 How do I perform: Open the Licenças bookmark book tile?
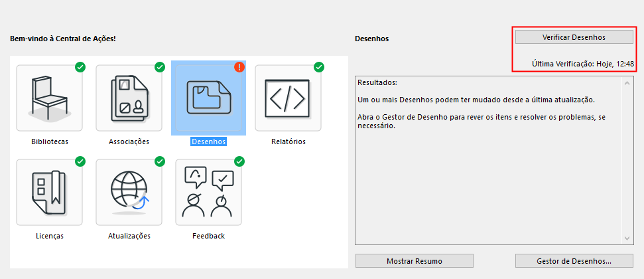pyautogui.click(x=49, y=193)
